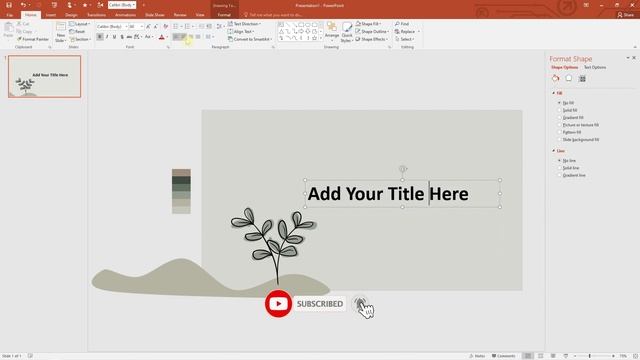Clear all formatting icon in Font group
The width and height of the screenshot is (640, 360).
165,27
